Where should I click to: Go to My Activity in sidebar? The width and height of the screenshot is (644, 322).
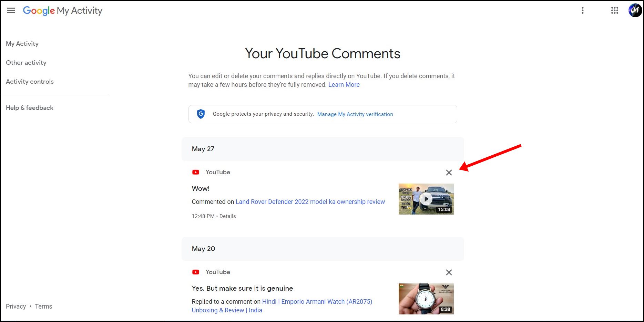22,44
